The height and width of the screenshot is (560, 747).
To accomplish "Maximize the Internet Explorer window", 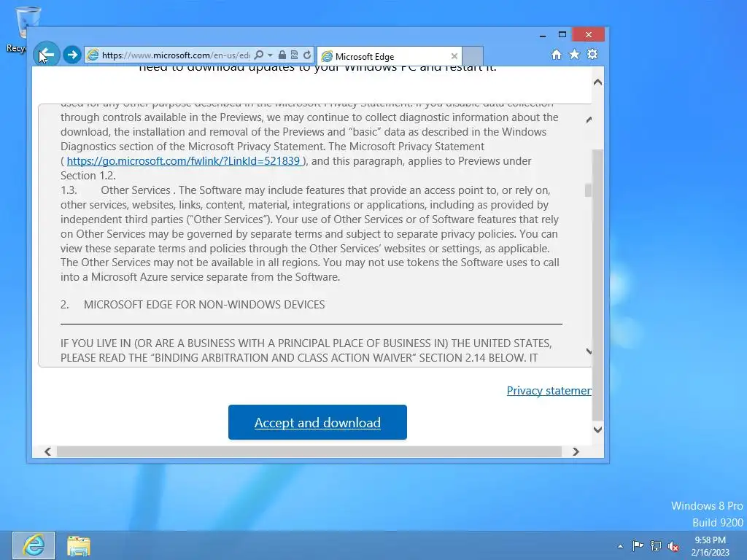I will [562, 34].
